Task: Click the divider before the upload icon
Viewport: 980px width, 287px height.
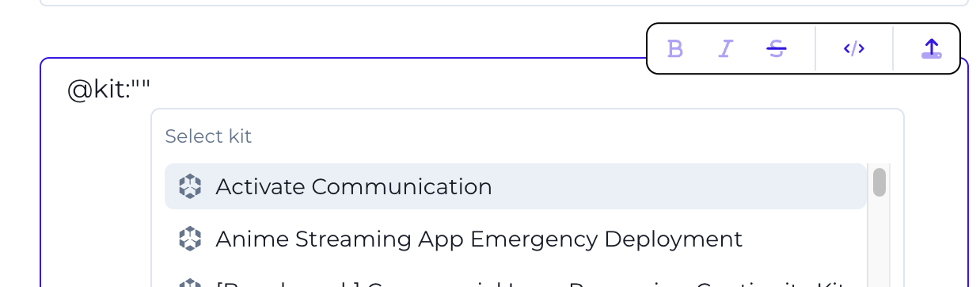Action: [x=893, y=49]
